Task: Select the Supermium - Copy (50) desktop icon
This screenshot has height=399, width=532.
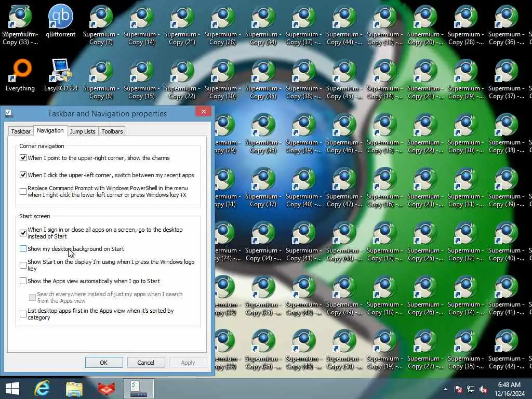Action: click(x=344, y=350)
